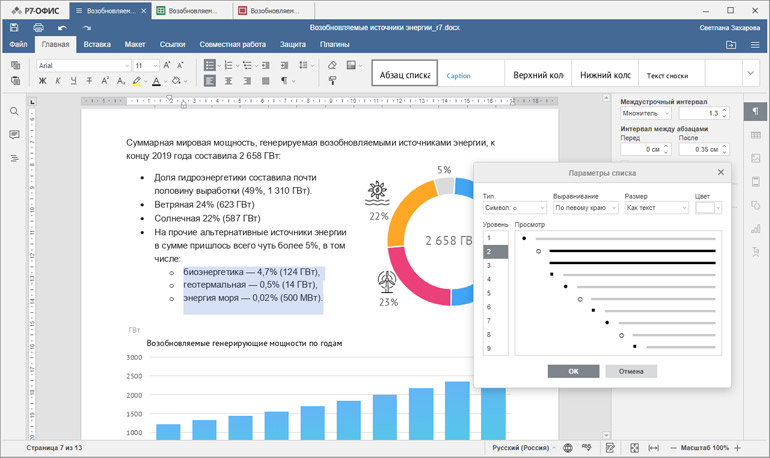
Task: Click the bulleted list icon
Action: tap(210, 65)
